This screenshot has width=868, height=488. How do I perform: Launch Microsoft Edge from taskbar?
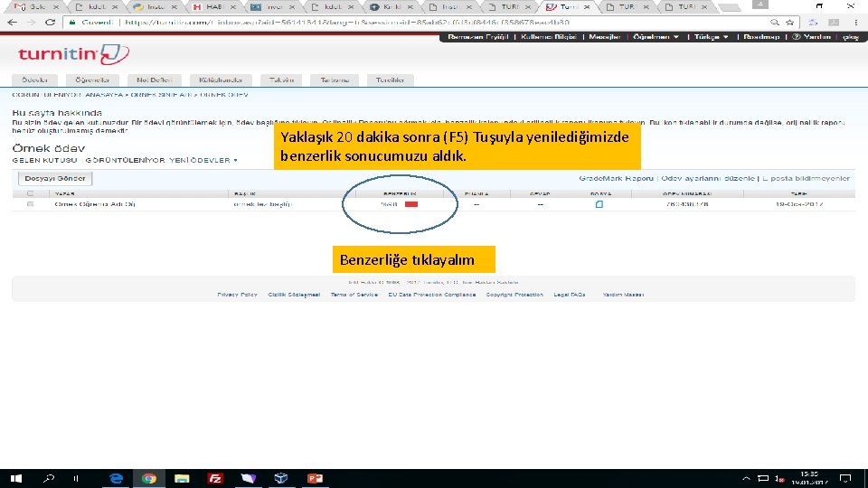point(116,479)
